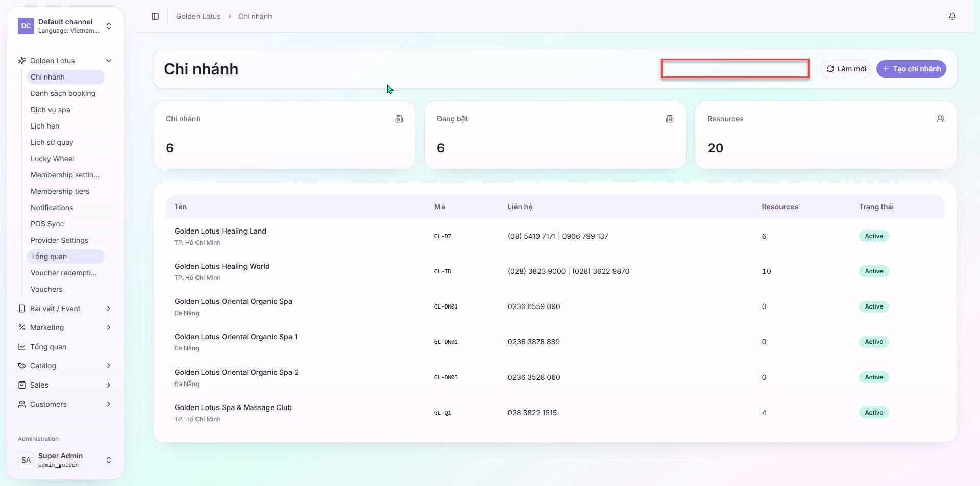Expand the Customers section chevron

[109, 404]
